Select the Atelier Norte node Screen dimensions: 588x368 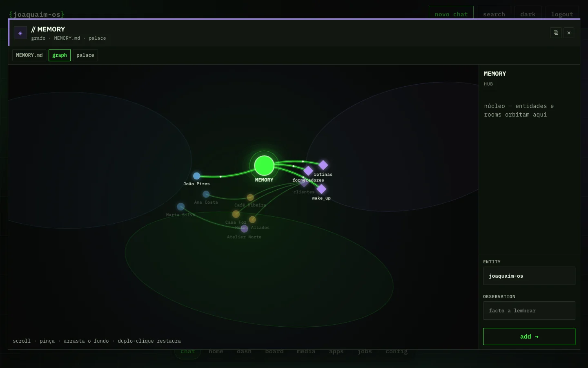244,229
